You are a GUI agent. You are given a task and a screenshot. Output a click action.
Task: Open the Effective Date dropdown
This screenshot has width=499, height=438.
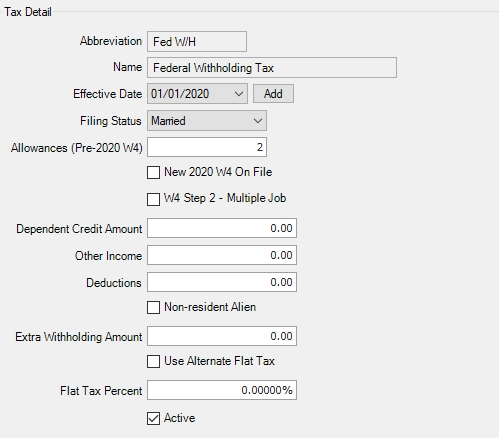click(239, 94)
